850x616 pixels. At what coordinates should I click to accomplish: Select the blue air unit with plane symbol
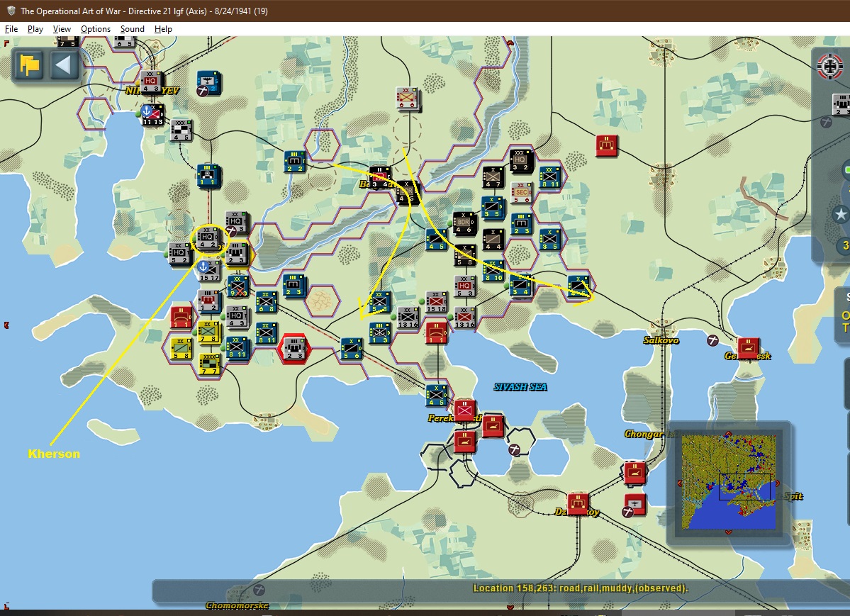click(208, 83)
